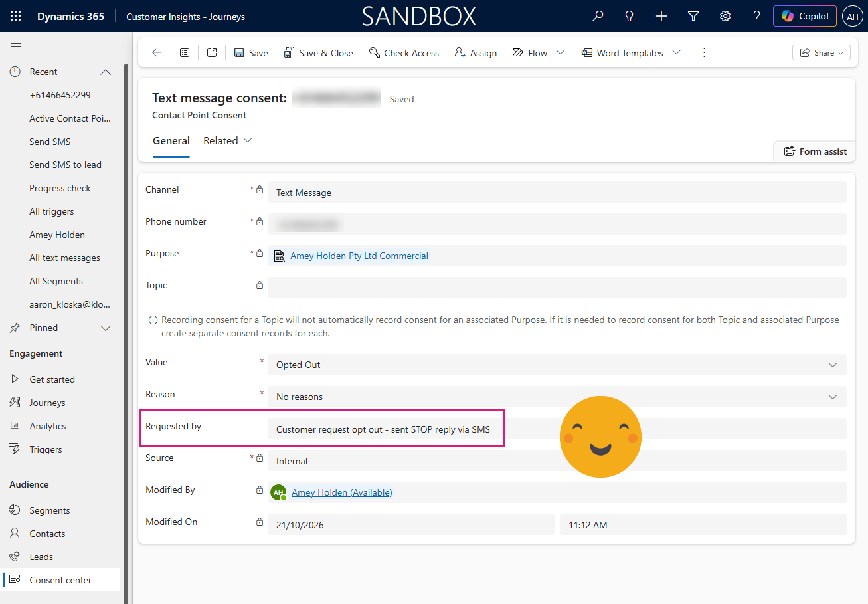Click Assign in the command bar

pyautogui.click(x=476, y=53)
